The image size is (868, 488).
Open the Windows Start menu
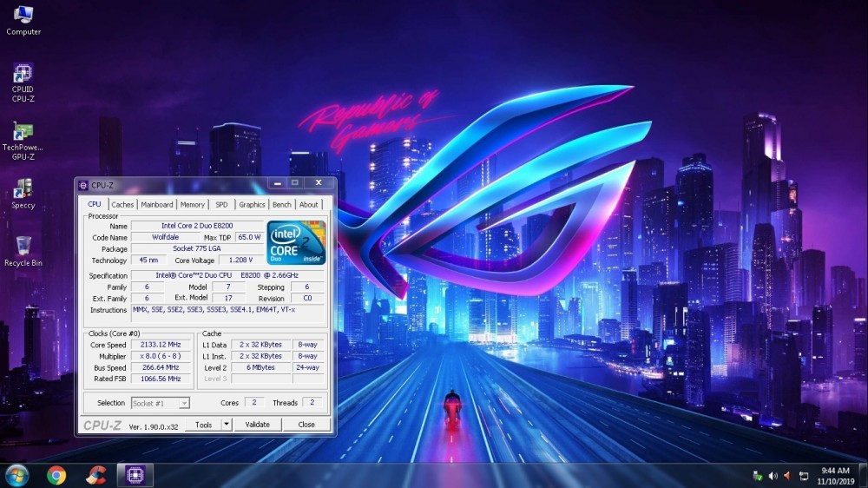coord(17,475)
